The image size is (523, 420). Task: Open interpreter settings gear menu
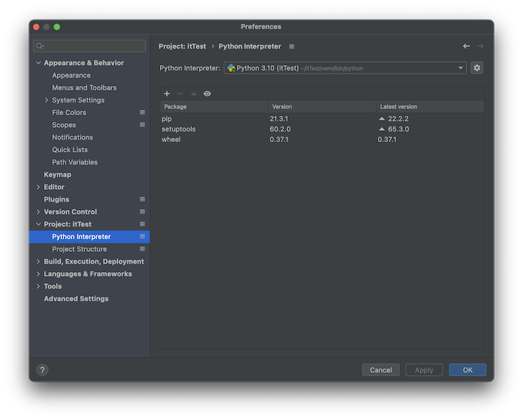coord(477,68)
